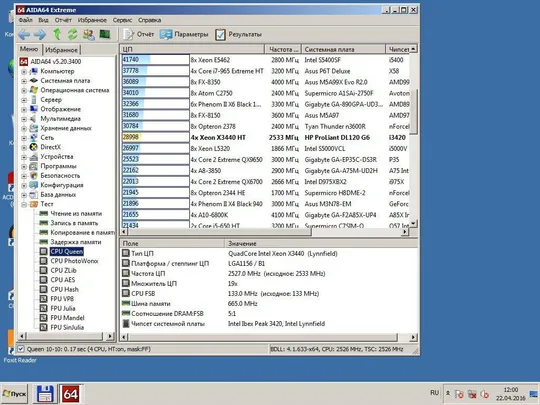Open the Копирование в памяти test
The width and height of the screenshot is (540, 405).
tap(82, 232)
